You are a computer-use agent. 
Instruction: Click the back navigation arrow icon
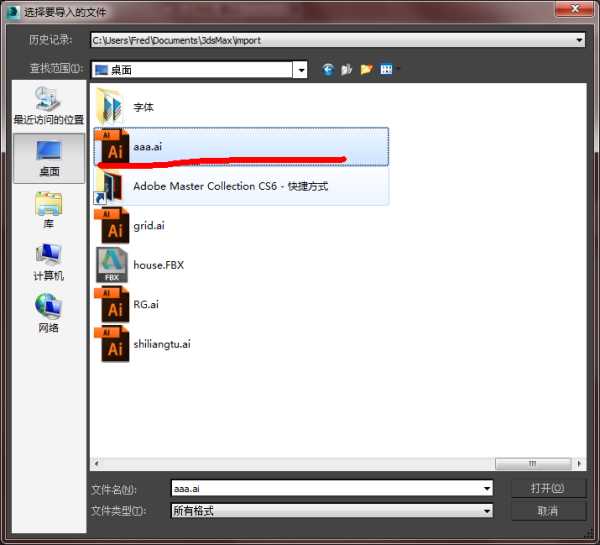coord(328,69)
